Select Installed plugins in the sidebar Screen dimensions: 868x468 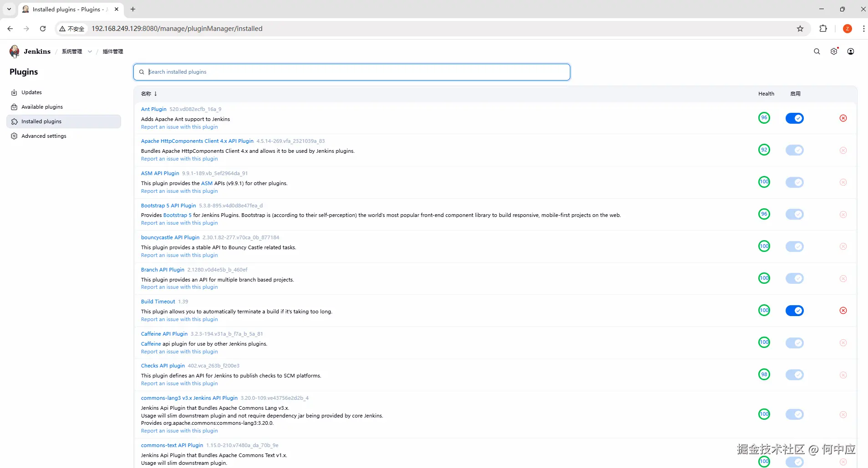(x=64, y=121)
